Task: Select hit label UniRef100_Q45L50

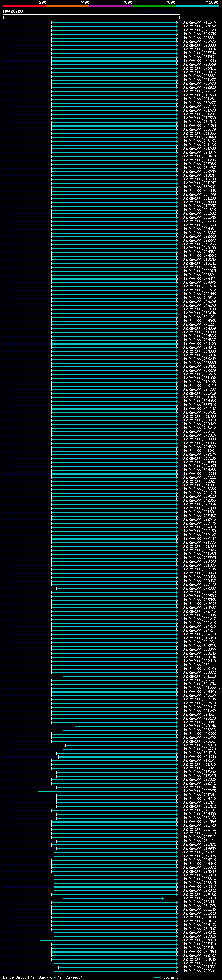Action: coord(199,695)
